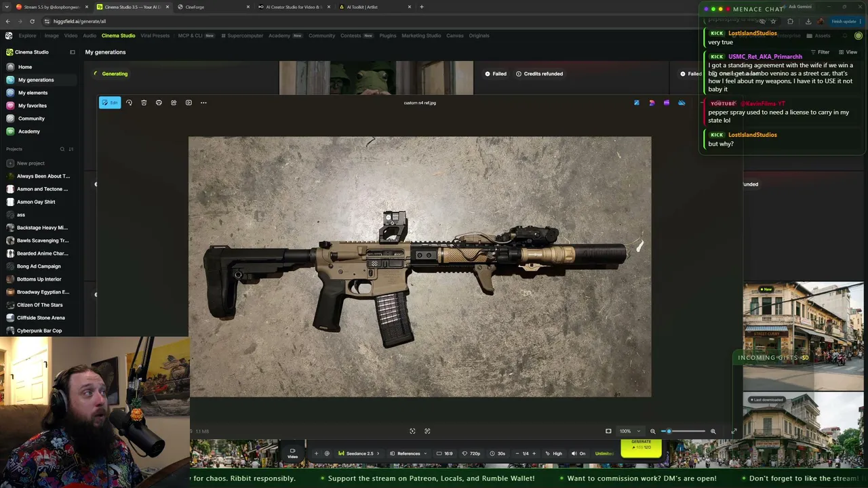
Task: Switch to the AI Toolkit | Artlist tab
Action: coord(375,7)
